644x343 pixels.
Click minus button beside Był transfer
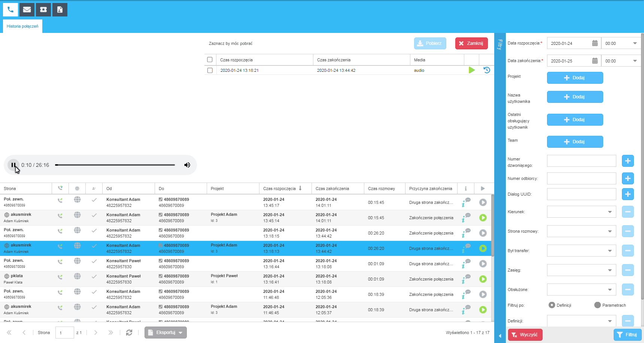pyautogui.click(x=628, y=251)
